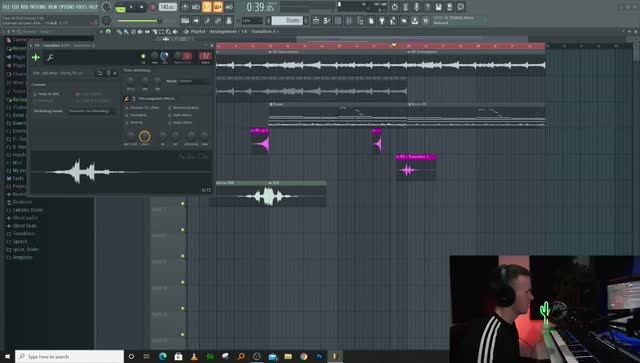Viewport: 640px width, 363px height.
Task: Click the splice_folder entry in browser
Action: point(22,249)
